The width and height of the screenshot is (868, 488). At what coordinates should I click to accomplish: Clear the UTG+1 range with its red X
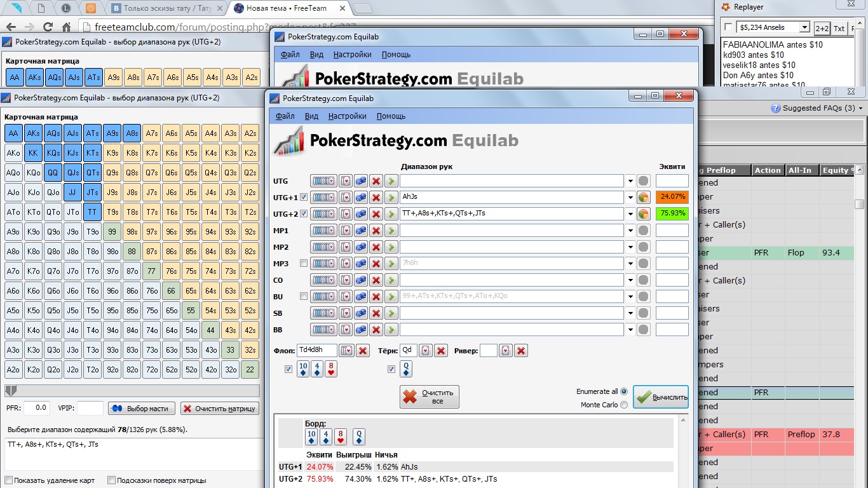click(376, 198)
